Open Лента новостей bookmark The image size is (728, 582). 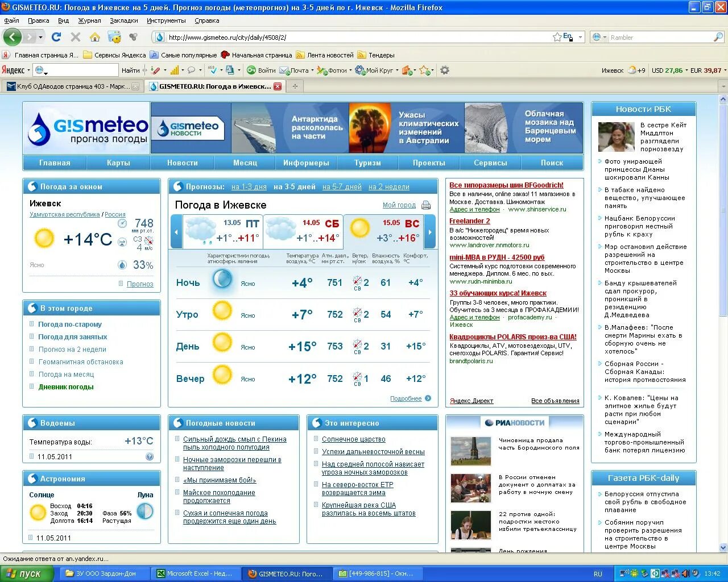click(325, 55)
